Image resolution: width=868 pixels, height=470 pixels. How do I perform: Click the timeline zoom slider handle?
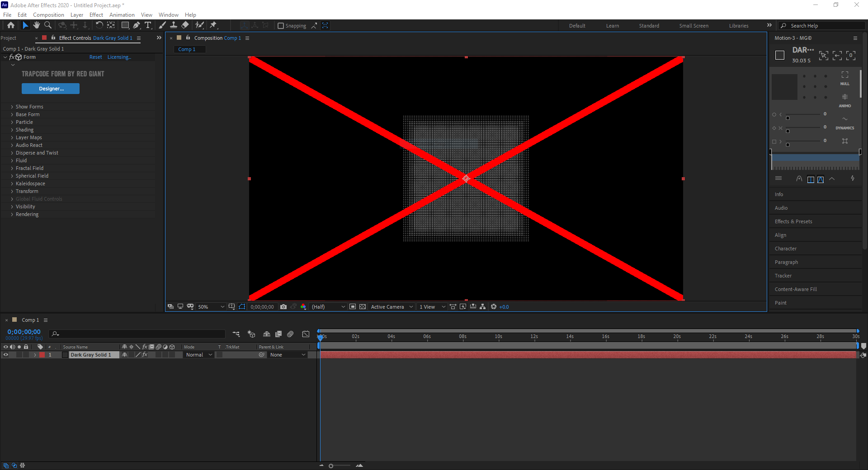(x=331, y=466)
